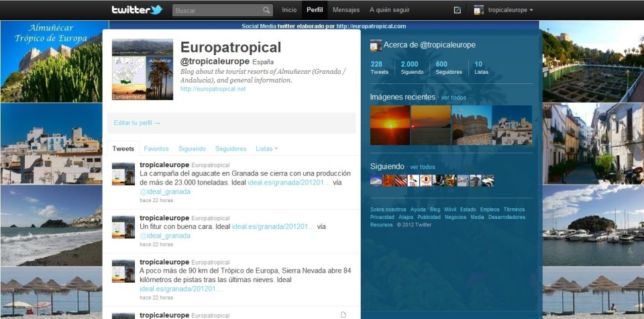This screenshot has width=644, height=319.
Task: Click the Editar tu perfil link
Action: 137,123
